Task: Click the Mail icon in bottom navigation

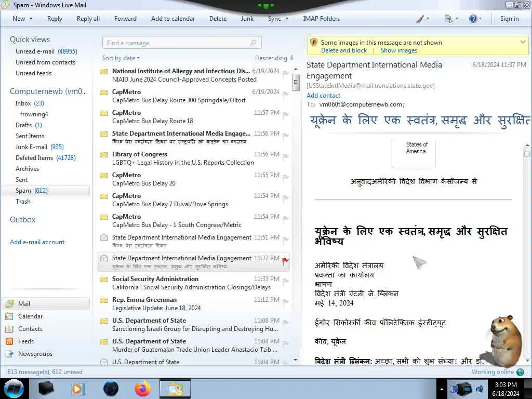Action: (x=9, y=303)
